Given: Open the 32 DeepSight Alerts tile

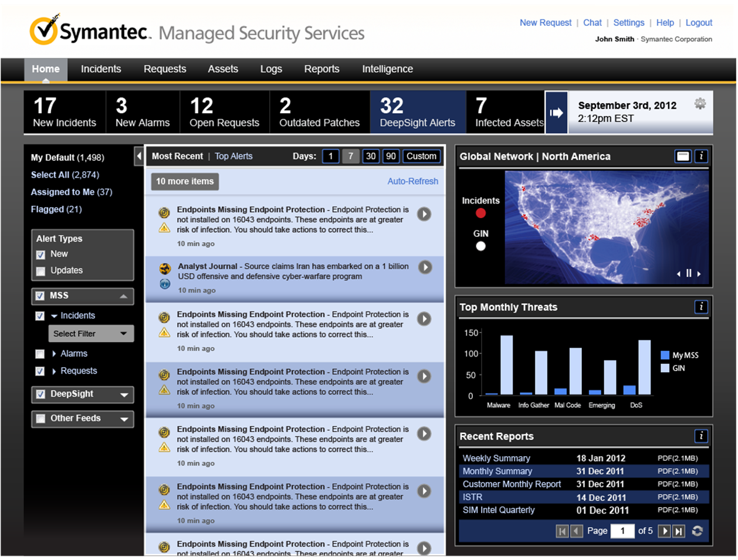Looking at the screenshot, I should coord(418,112).
